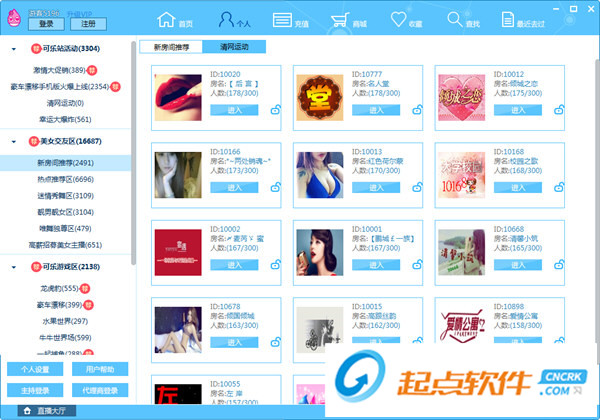600x420 pixels.
Task: Select 豪车漂移手机版火爆上线(2354) in sidebar
Action: pyautogui.click(x=60, y=87)
